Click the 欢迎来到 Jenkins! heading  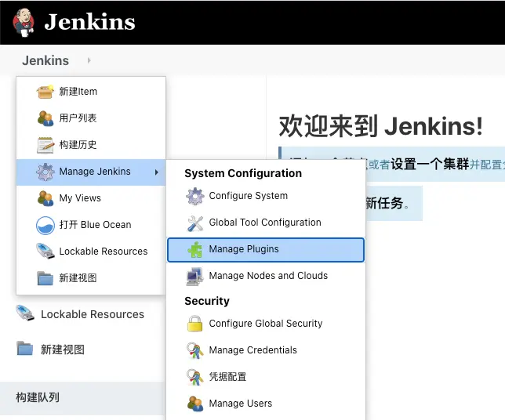[x=381, y=126]
